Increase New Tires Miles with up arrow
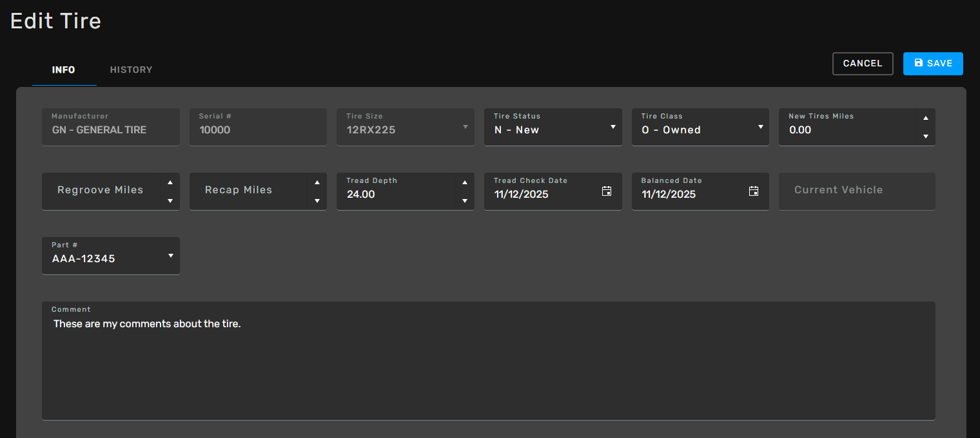The image size is (980, 438). coord(926,118)
